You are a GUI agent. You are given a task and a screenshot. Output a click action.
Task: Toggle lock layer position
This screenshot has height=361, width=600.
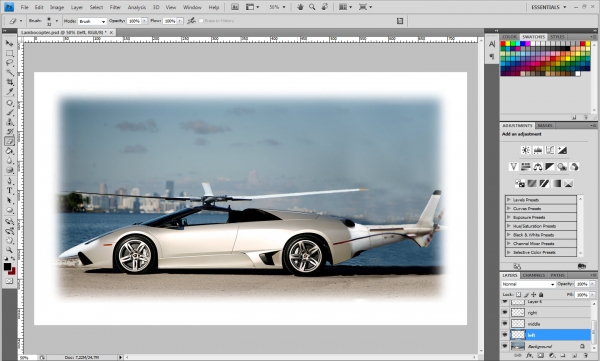pyautogui.click(x=533, y=294)
